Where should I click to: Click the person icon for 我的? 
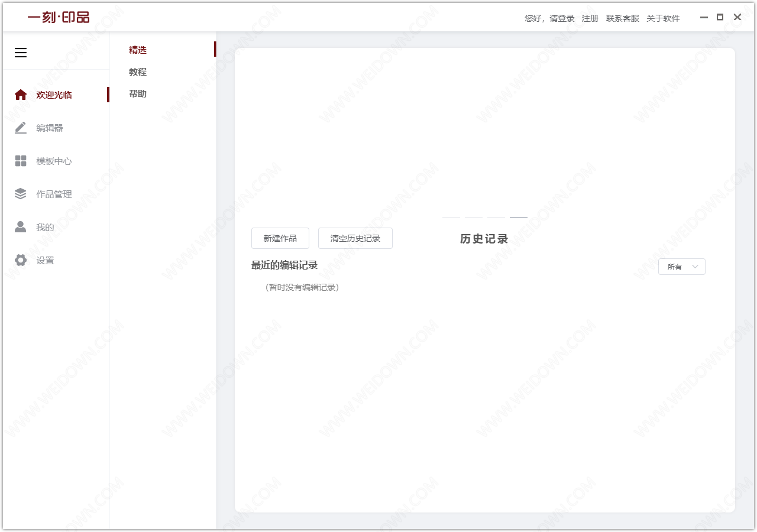click(x=21, y=227)
